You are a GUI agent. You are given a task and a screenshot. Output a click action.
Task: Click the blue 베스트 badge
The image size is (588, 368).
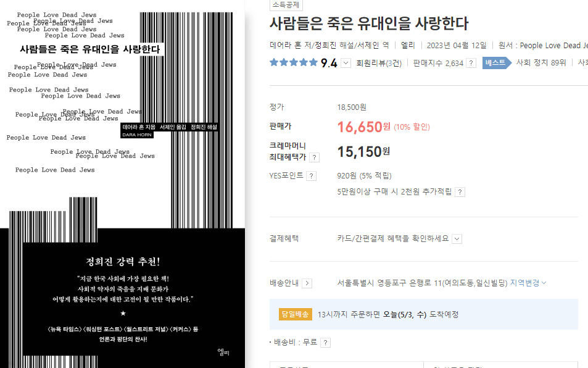click(497, 62)
